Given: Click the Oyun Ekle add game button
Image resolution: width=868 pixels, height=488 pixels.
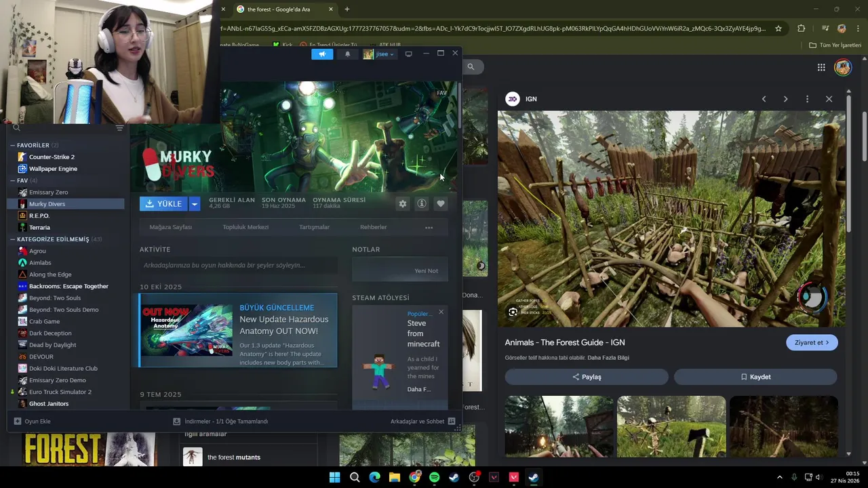Looking at the screenshot, I should tap(32, 421).
